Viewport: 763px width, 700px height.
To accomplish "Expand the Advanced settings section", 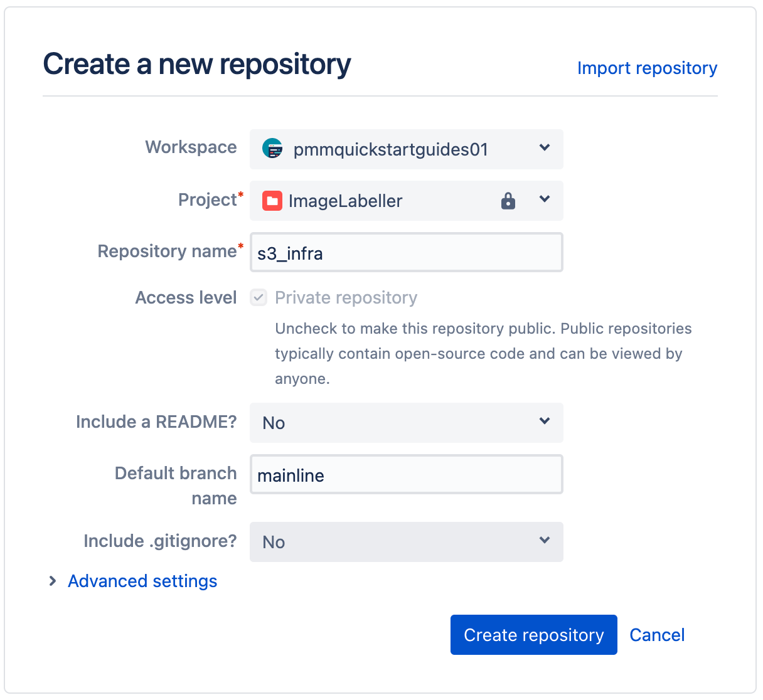I will coord(141,581).
